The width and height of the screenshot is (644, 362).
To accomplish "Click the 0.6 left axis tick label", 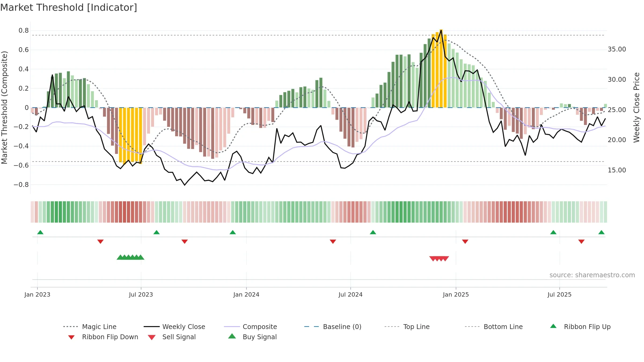I will point(24,50).
